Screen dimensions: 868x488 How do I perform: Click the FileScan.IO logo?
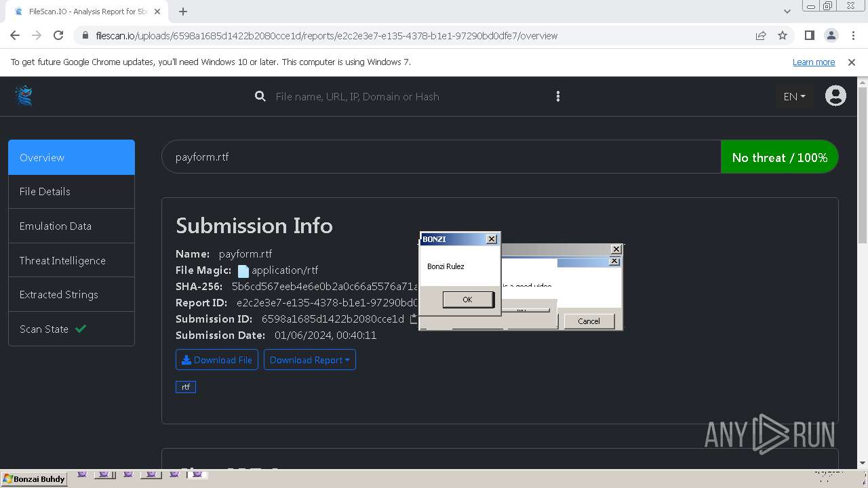(x=24, y=96)
